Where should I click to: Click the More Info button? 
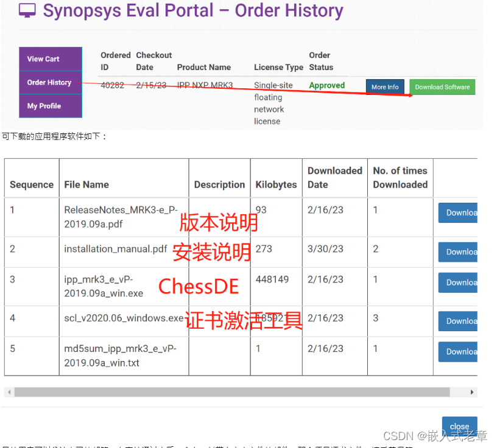pos(385,87)
